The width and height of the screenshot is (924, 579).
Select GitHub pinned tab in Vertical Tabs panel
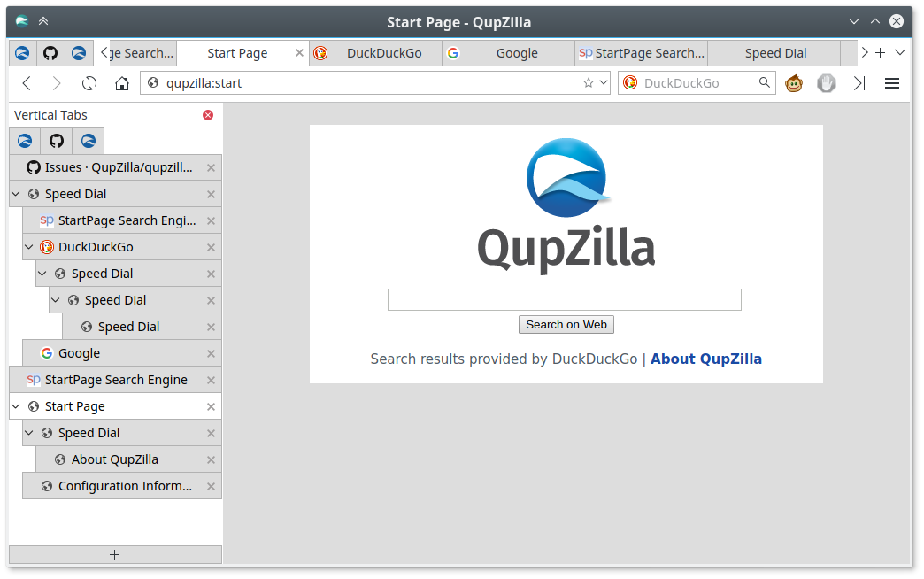57,141
